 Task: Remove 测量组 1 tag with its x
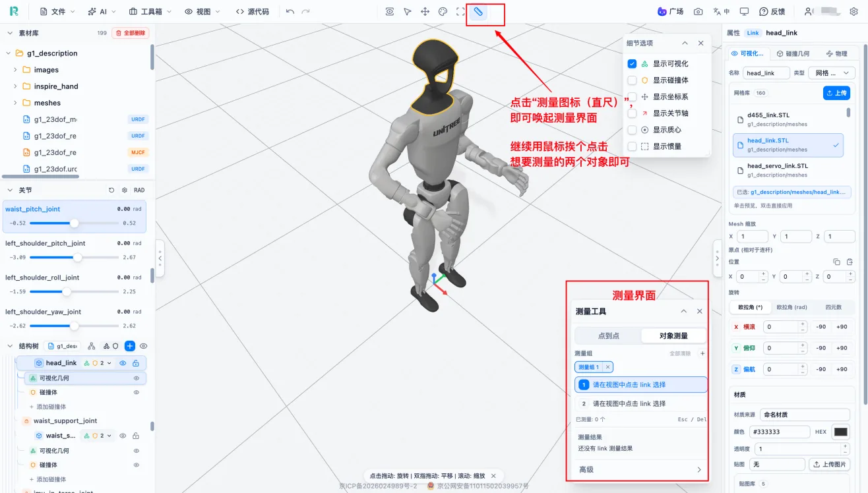[608, 367]
